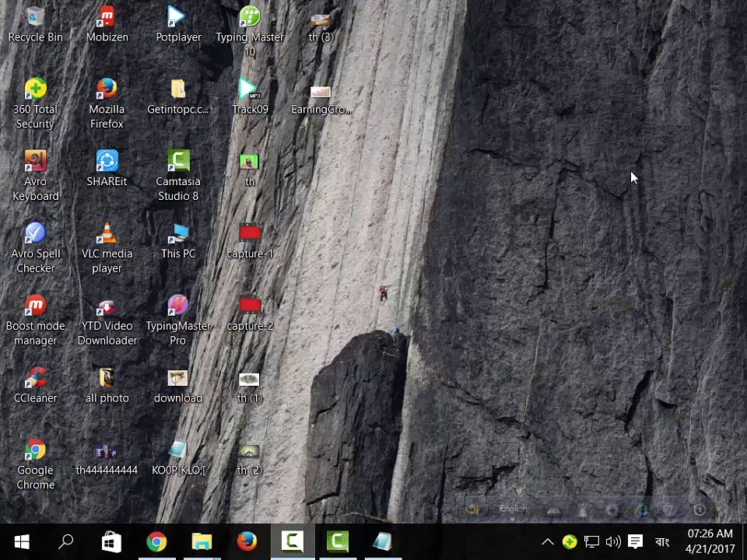Open network status tray icon

pos(591,541)
